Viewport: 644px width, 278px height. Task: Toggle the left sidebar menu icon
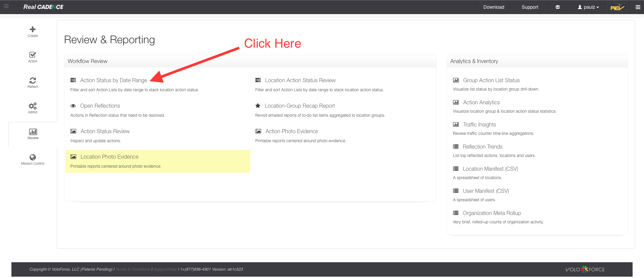coord(6,6)
